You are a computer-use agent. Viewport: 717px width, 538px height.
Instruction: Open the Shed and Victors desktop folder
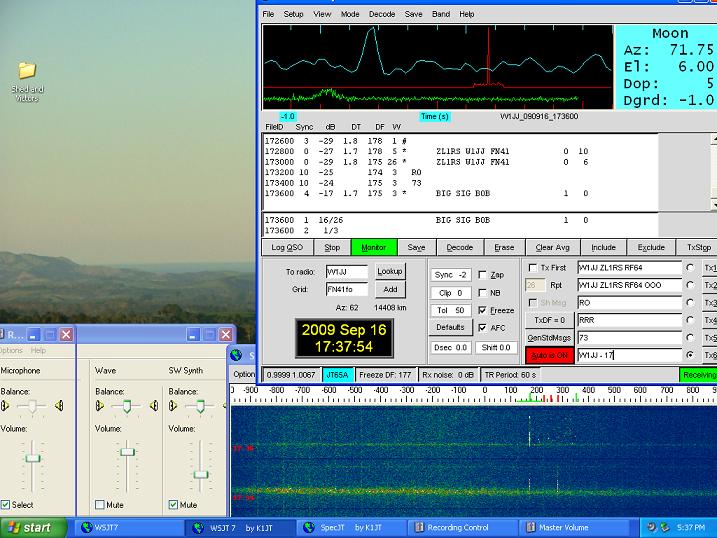pyautogui.click(x=27, y=70)
